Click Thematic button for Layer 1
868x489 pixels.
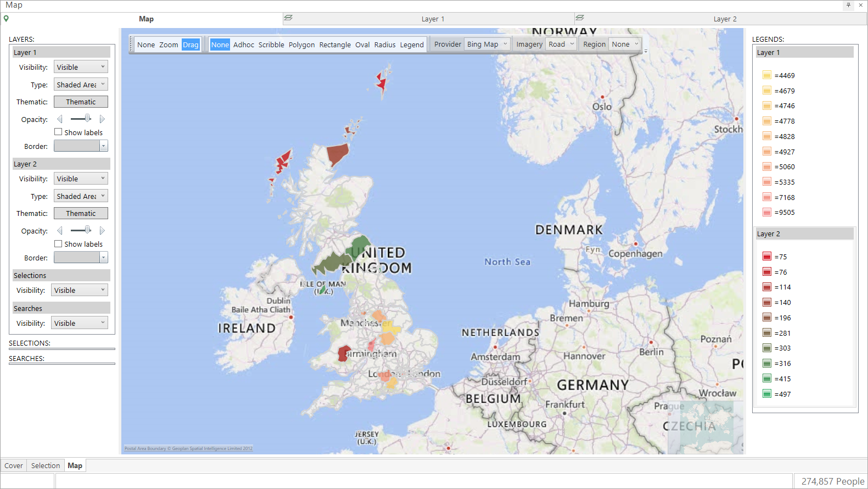tap(81, 102)
